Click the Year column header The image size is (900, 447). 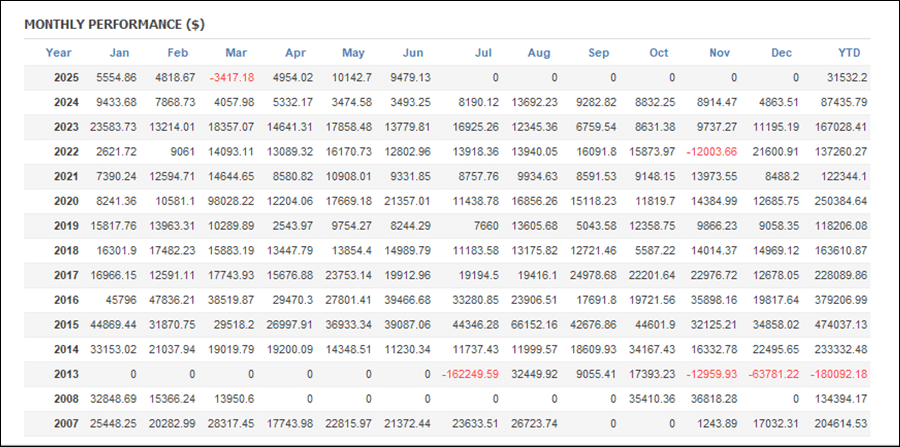(59, 53)
